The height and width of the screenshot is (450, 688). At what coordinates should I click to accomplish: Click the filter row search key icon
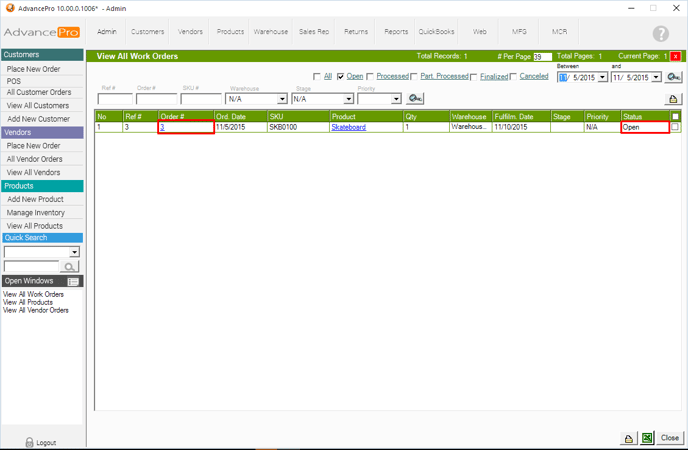[x=414, y=98]
